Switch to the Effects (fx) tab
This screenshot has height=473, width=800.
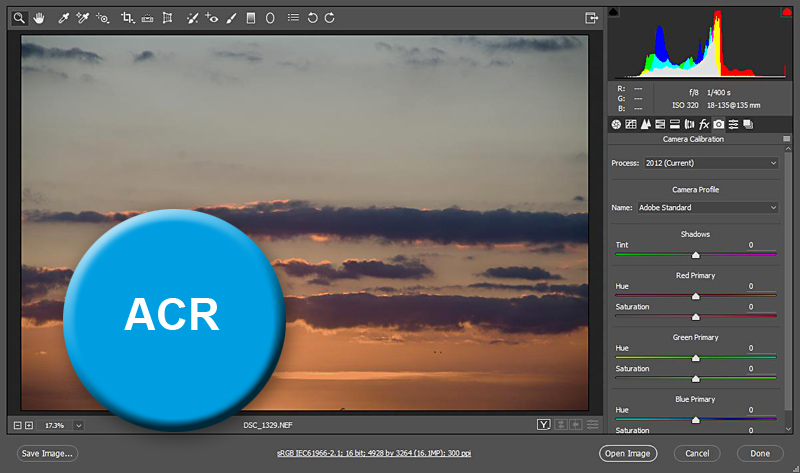click(x=703, y=124)
